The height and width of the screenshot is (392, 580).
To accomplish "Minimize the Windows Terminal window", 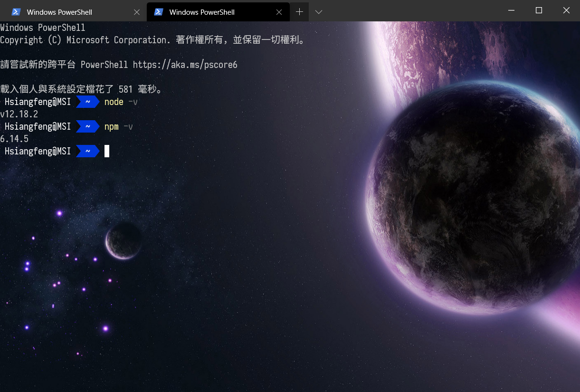I will tap(511, 10).
